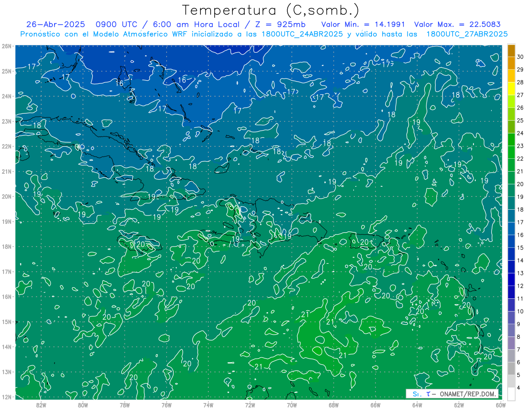The width and height of the screenshot is (532, 411).
Task: Click color scale label "30"
Action: pyautogui.click(x=520, y=56)
